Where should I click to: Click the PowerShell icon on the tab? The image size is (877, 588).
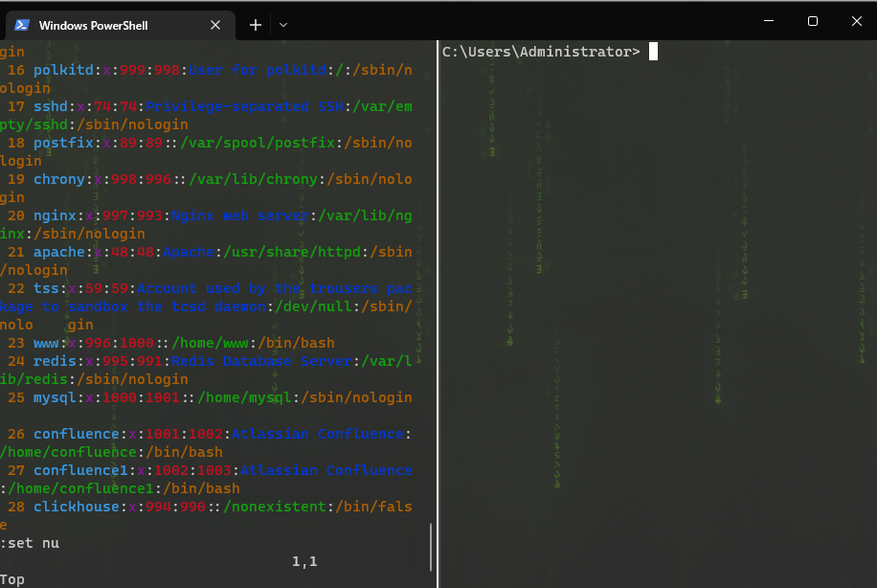click(x=22, y=25)
